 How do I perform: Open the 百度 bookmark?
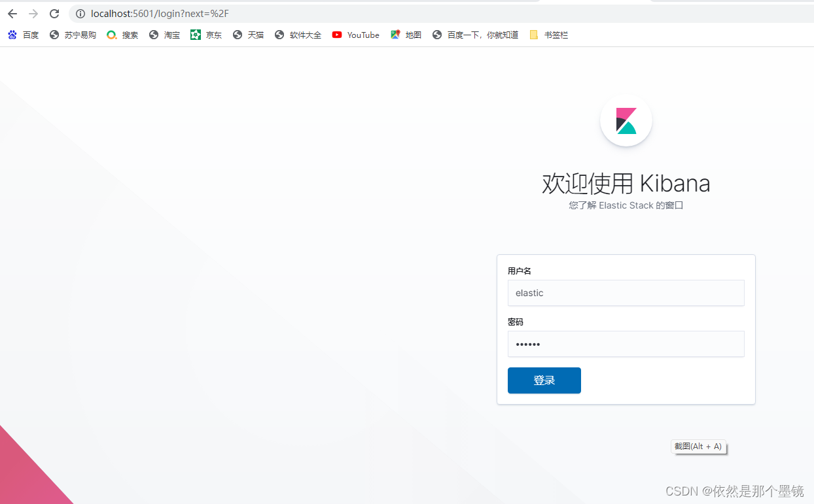(x=24, y=35)
